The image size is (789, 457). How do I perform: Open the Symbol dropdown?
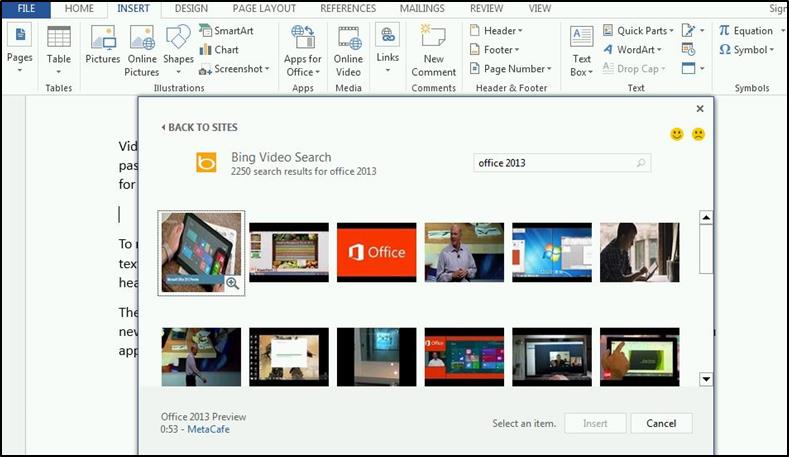pyautogui.click(x=746, y=49)
